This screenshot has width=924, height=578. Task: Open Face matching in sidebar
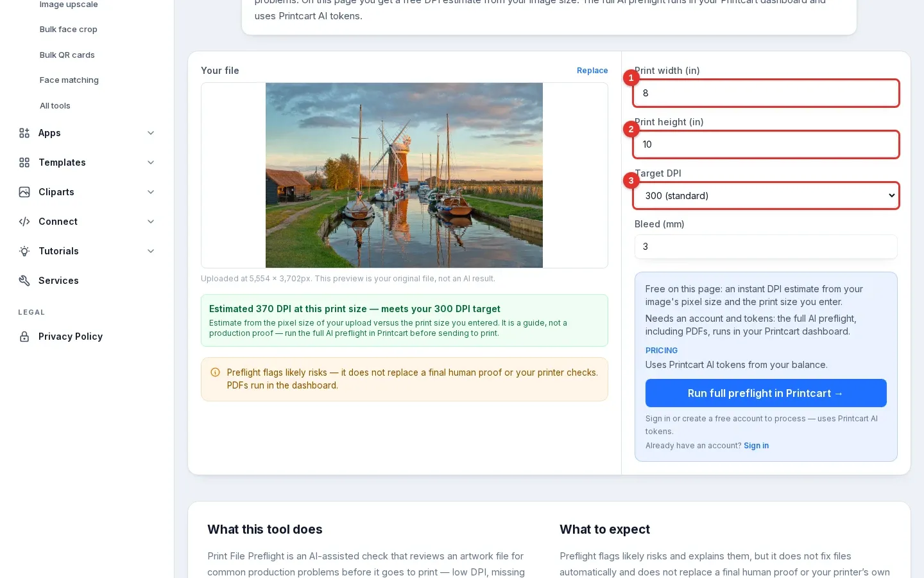(x=69, y=80)
